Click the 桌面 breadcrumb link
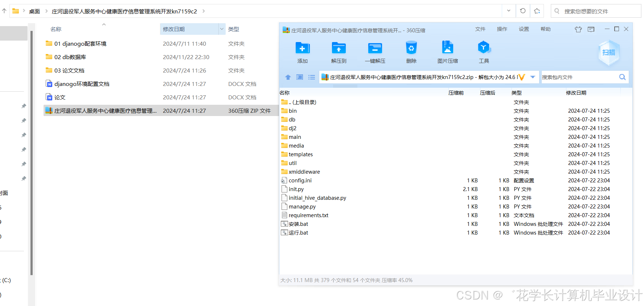This screenshot has width=644, height=306. (x=34, y=11)
